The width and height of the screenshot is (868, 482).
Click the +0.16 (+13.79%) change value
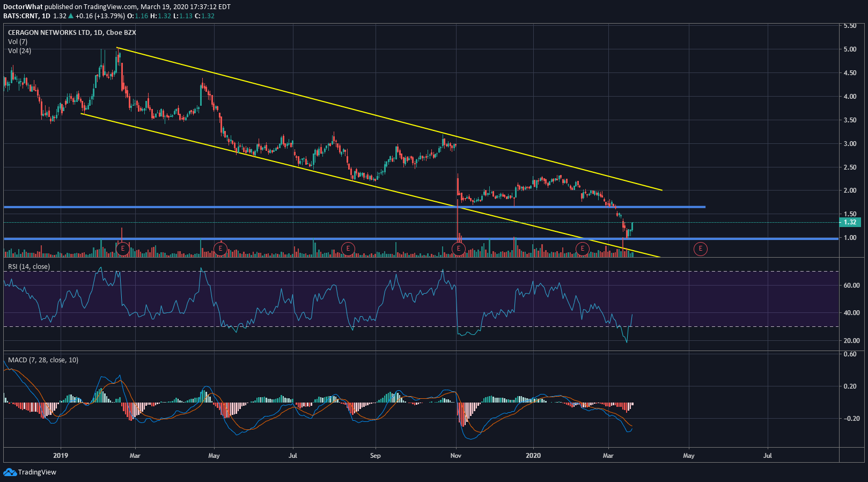click(100, 16)
